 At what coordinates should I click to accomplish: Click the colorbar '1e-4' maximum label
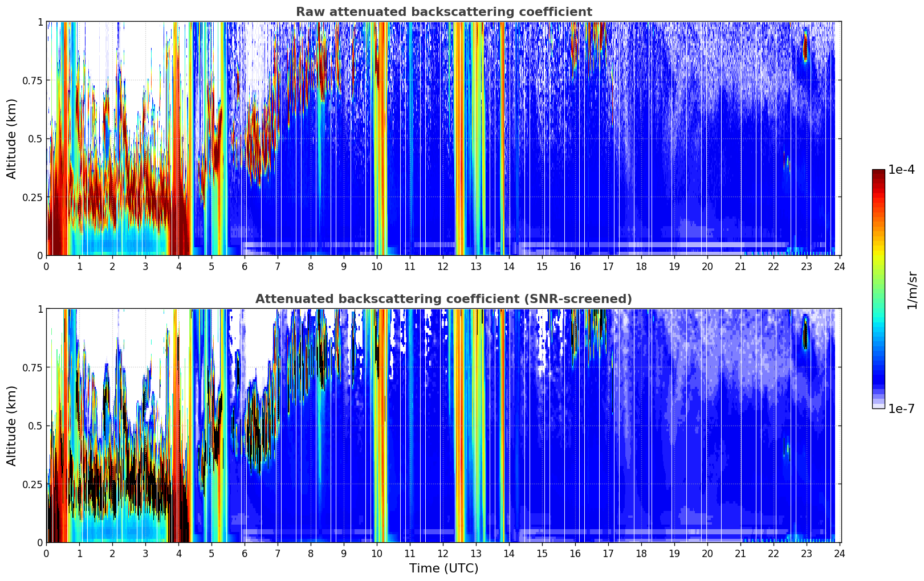click(901, 170)
